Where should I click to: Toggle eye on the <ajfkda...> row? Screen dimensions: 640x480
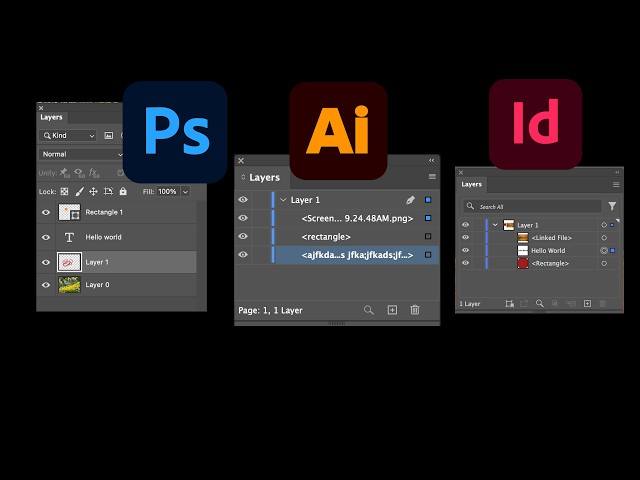243,255
